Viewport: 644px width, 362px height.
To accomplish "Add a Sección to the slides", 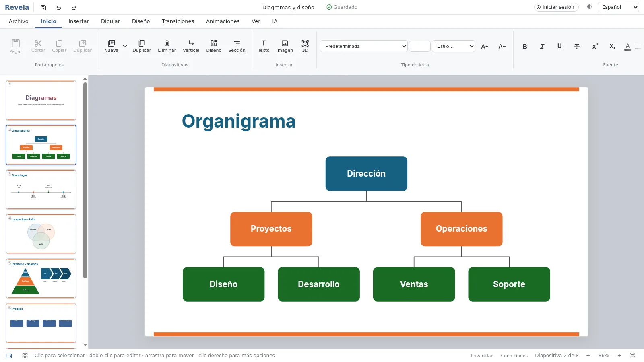I will (237, 46).
